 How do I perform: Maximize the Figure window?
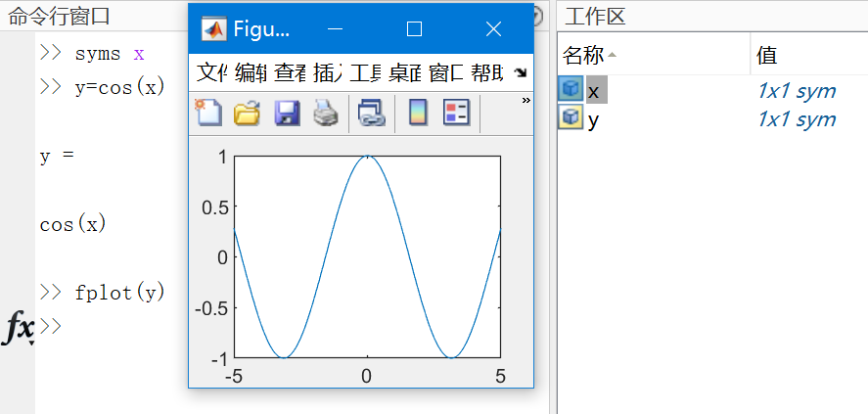coord(414,28)
